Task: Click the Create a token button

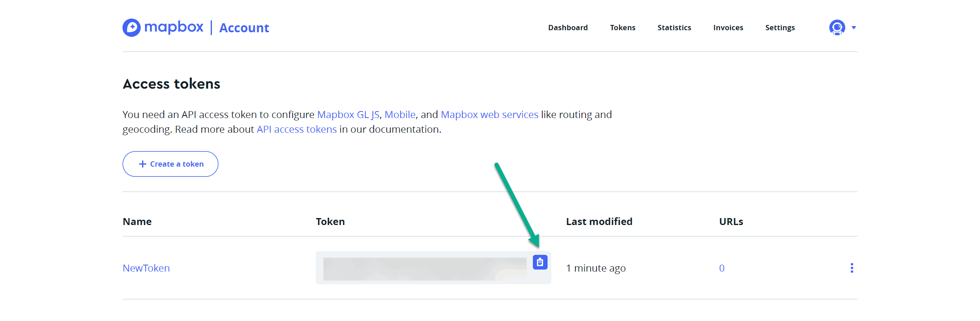Action: click(170, 164)
